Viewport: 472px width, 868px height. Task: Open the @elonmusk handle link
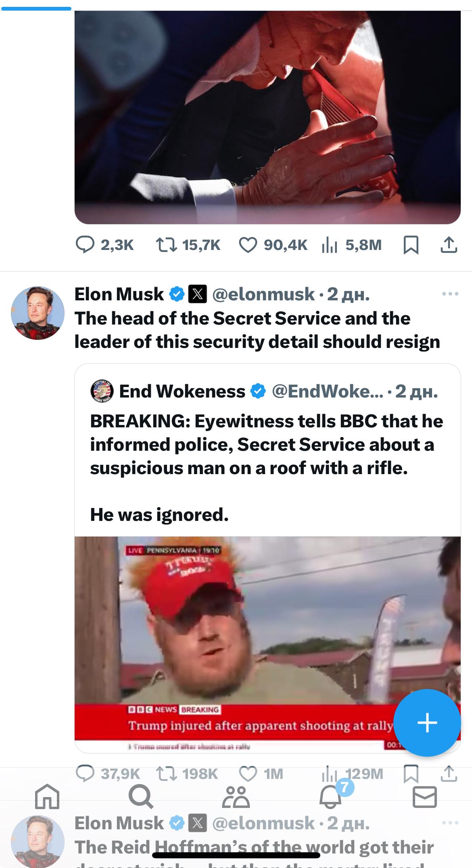(x=263, y=294)
